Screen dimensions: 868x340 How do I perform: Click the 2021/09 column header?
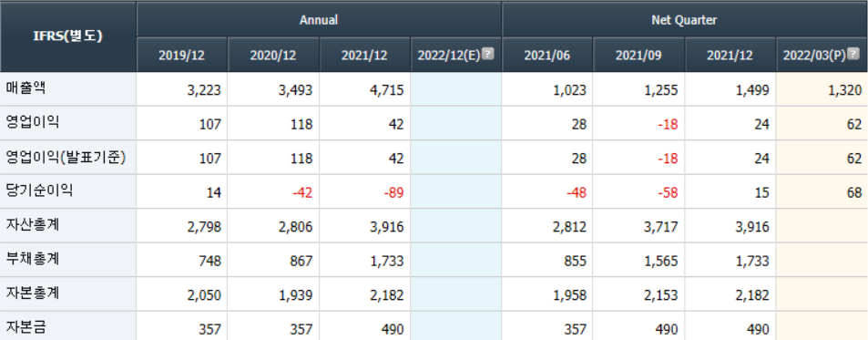point(638,55)
